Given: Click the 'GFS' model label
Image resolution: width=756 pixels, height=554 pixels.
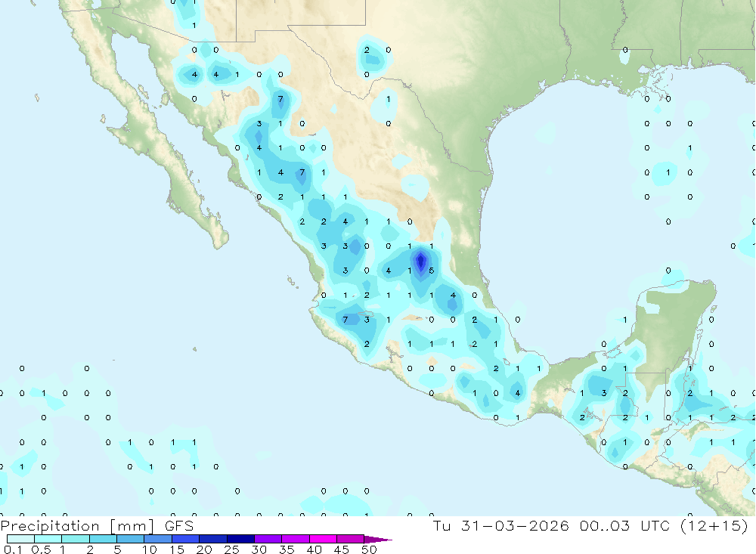Looking at the screenshot, I should click(179, 525).
